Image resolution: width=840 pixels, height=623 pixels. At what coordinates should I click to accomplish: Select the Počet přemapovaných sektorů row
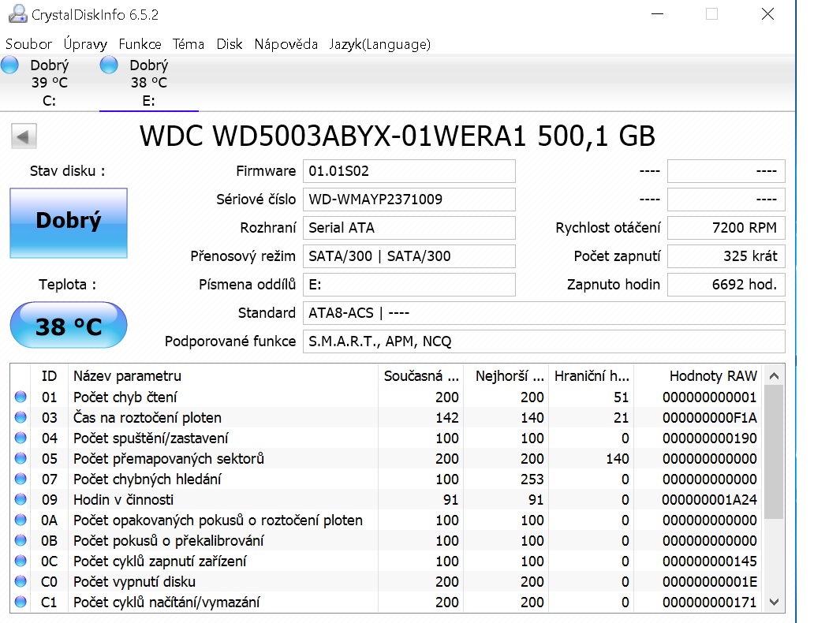tap(386, 458)
